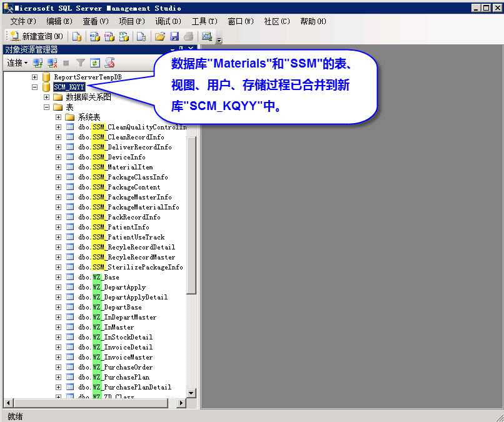The image size is (504, 422).
Task: Open the 文件(F) menu
Action: tap(23, 21)
